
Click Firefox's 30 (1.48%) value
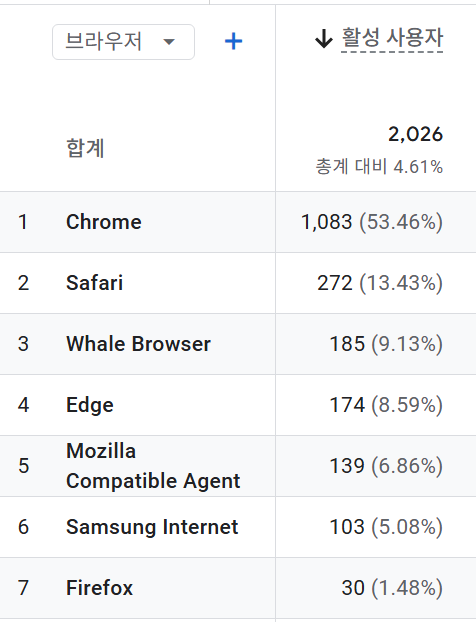tap(392, 588)
